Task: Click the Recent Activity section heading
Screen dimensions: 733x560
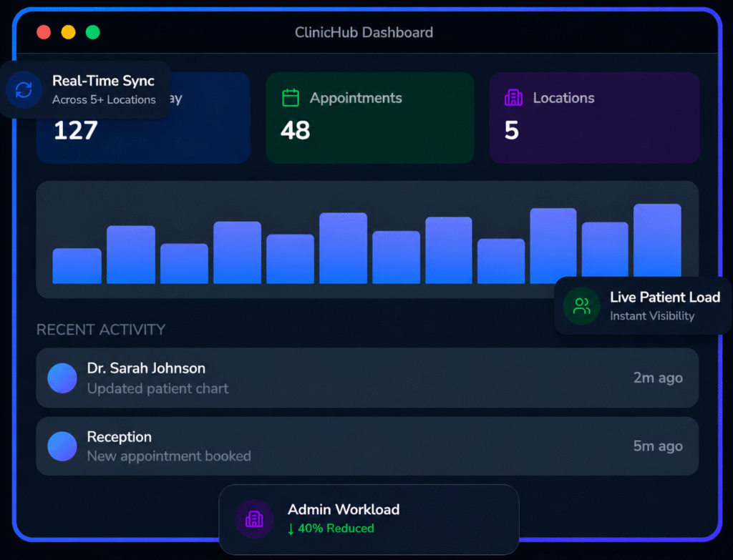Action: 101,330
